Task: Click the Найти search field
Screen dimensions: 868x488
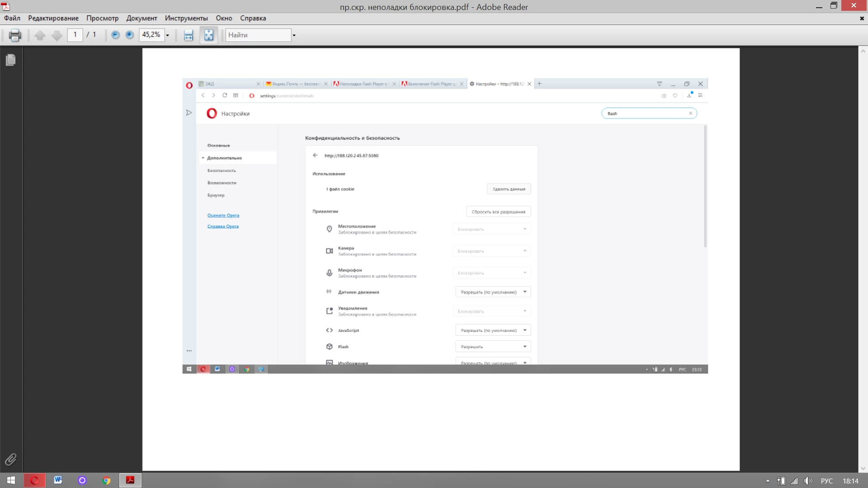Action: click(x=258, y=35)
